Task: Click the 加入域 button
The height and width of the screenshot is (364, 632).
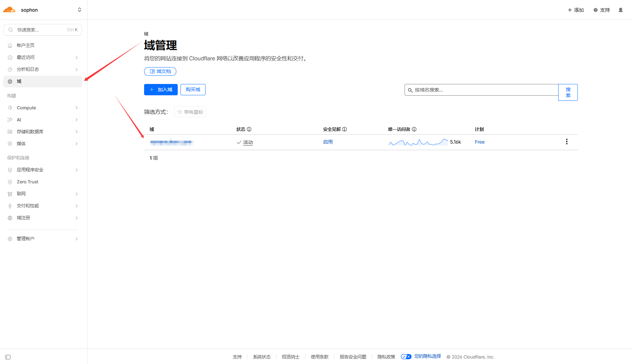Action: tap(161, 90)
